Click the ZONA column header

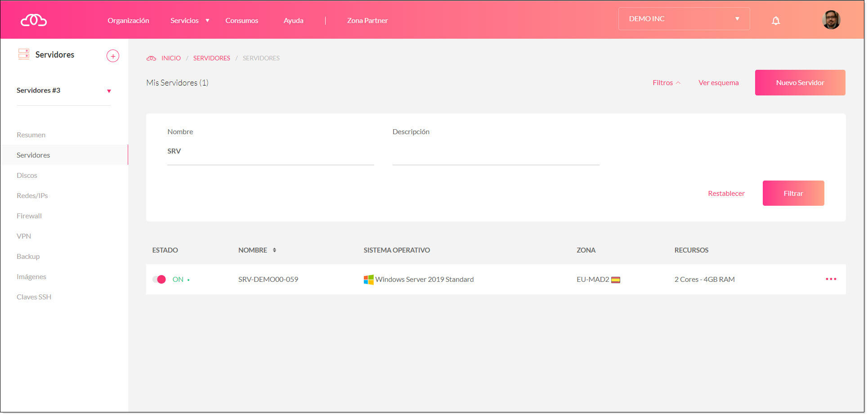pyautogui.click(x=586, y=250)
